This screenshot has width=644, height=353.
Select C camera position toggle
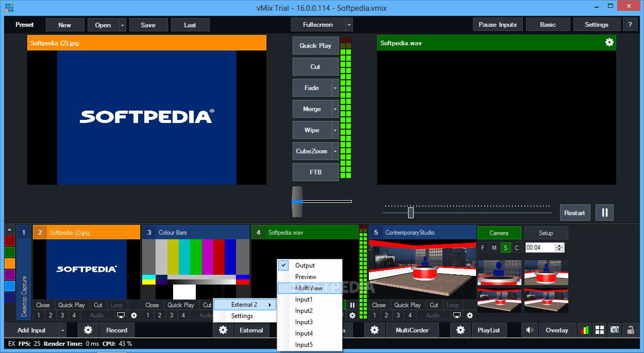(517, 248)
